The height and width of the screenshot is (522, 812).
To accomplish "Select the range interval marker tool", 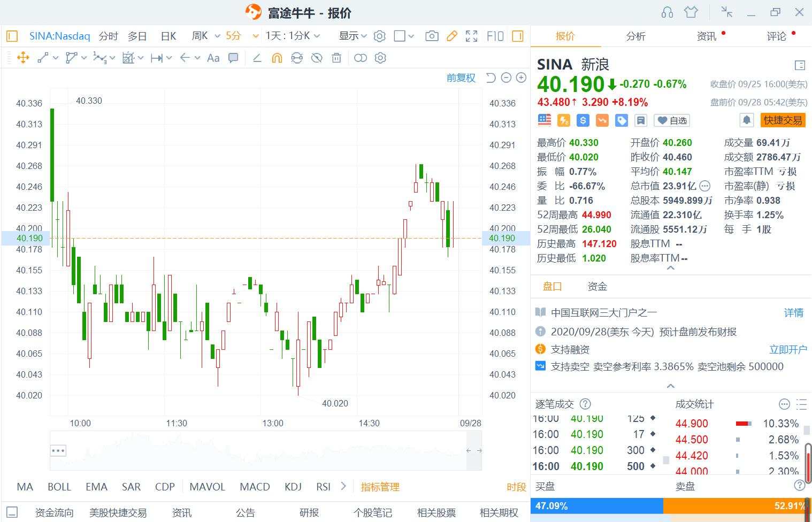I will tap(157, 58).
